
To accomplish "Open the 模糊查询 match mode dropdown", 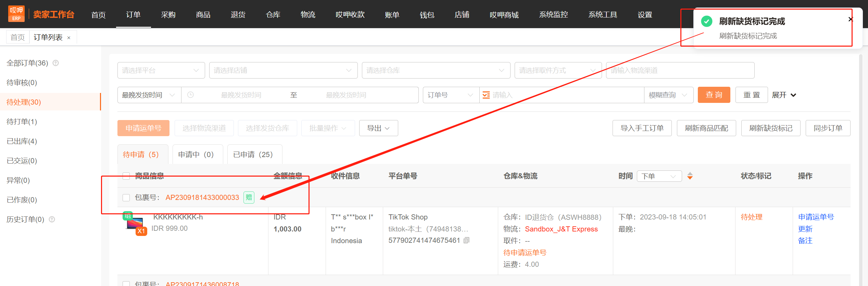I will point(669,95).
